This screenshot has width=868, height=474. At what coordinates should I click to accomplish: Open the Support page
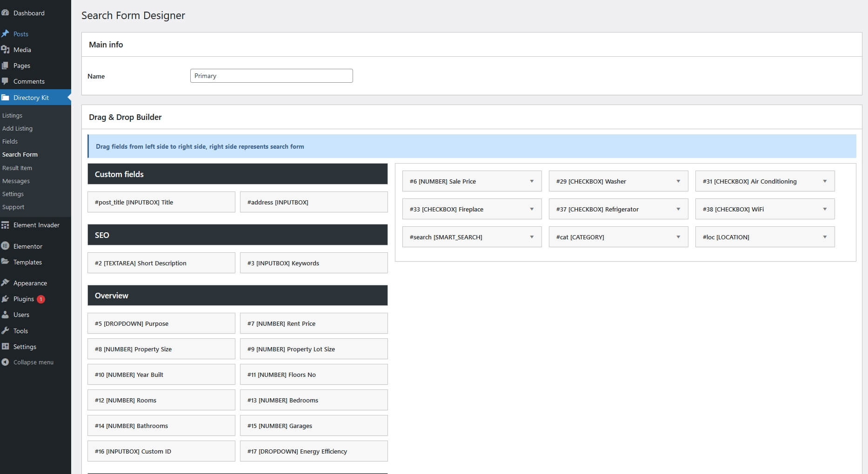pos(13,207)
